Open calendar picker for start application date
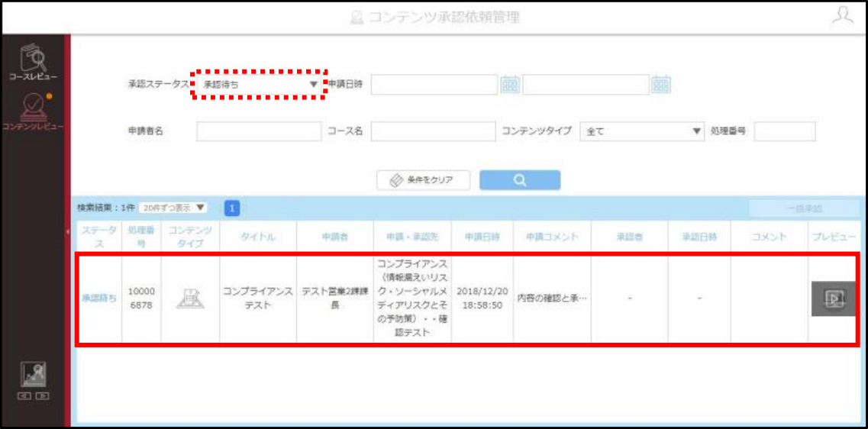The width and height of the screenshot is (868, 429). [510, 85]
